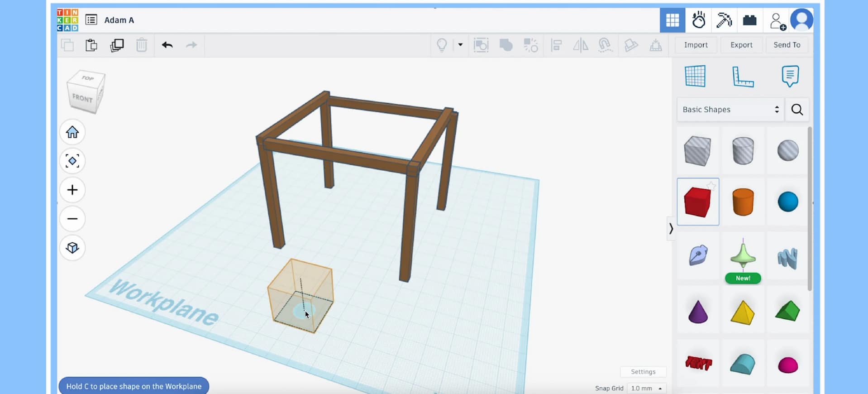Open the dropdown arrow next to the lightbulb
868x394 pixels.
tap(460, 45)
